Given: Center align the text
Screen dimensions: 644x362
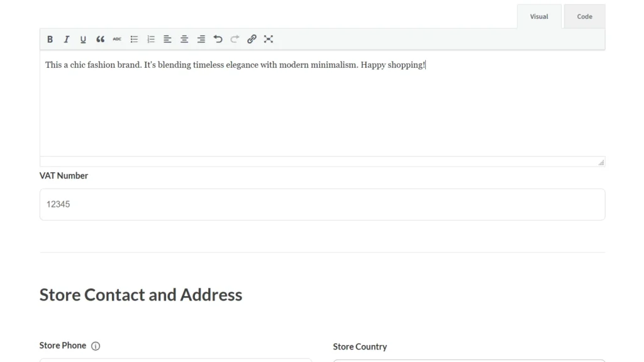Looking at the screenshot, I should coord(184,39).
